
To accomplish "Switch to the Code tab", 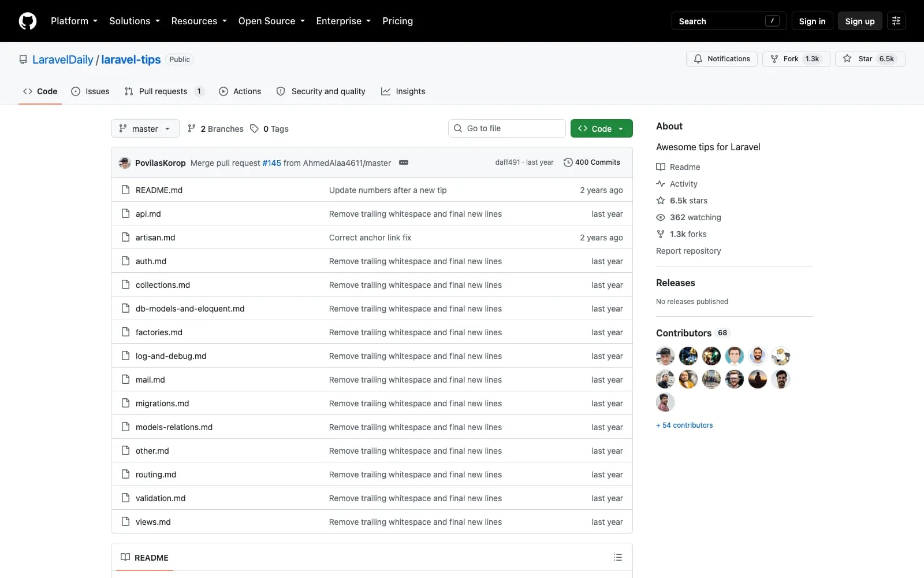I will coord(40,91).
